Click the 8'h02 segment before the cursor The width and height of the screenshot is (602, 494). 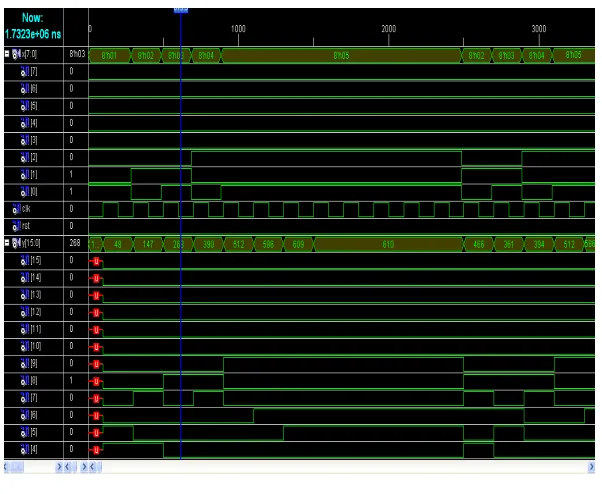coord(146,56)
